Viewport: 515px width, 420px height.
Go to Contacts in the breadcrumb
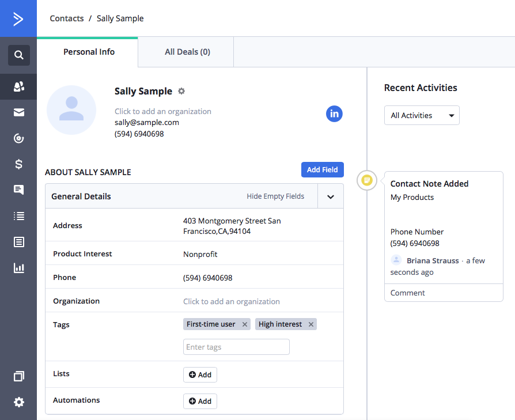tap(67, 18)
